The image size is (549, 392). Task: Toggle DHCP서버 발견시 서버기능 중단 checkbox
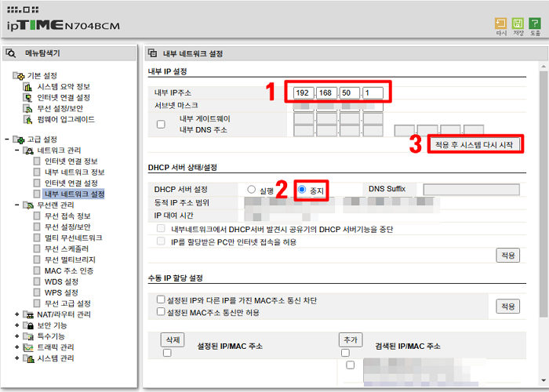(x=161, y=229)
